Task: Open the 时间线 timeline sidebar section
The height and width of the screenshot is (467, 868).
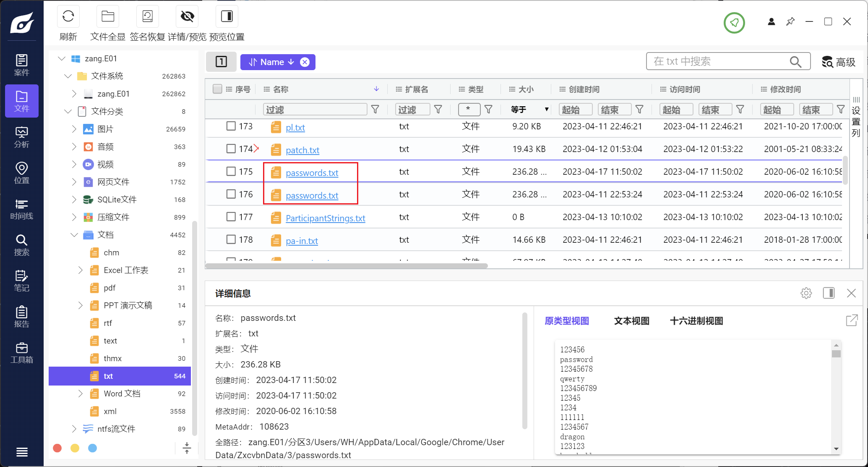Action: point(22,209)
